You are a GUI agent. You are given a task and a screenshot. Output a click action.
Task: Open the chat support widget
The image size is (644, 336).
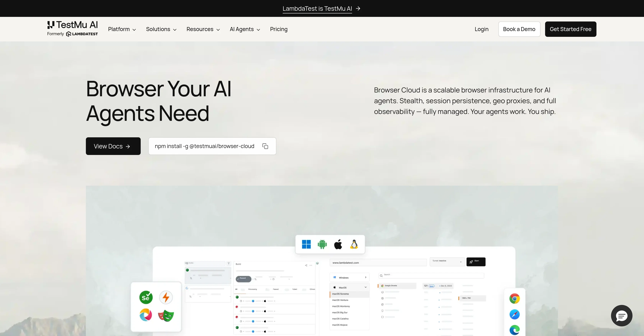[622, 315]
